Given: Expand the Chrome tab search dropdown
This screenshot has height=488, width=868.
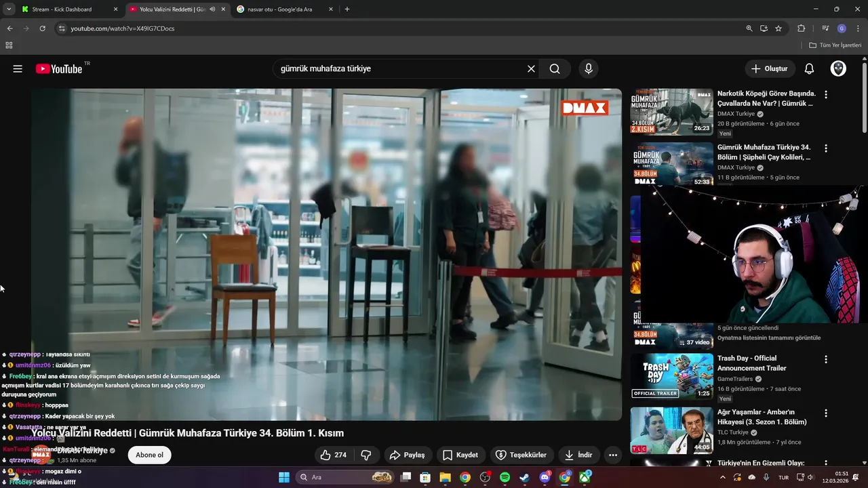Looking at the screenshot, I should click(9, 9).
